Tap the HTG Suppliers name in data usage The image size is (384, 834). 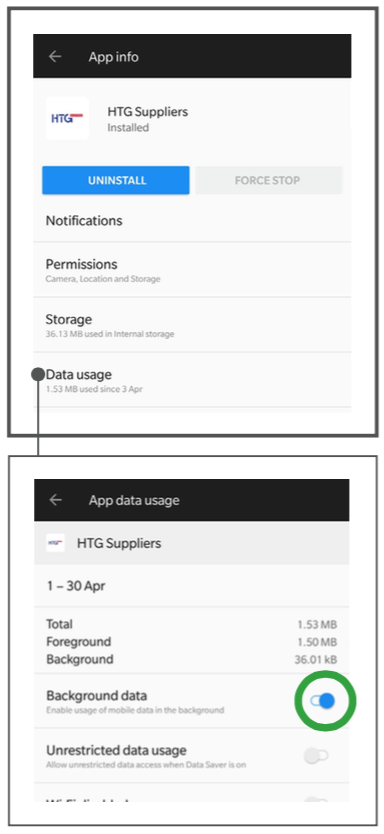[x=119, y=543]
